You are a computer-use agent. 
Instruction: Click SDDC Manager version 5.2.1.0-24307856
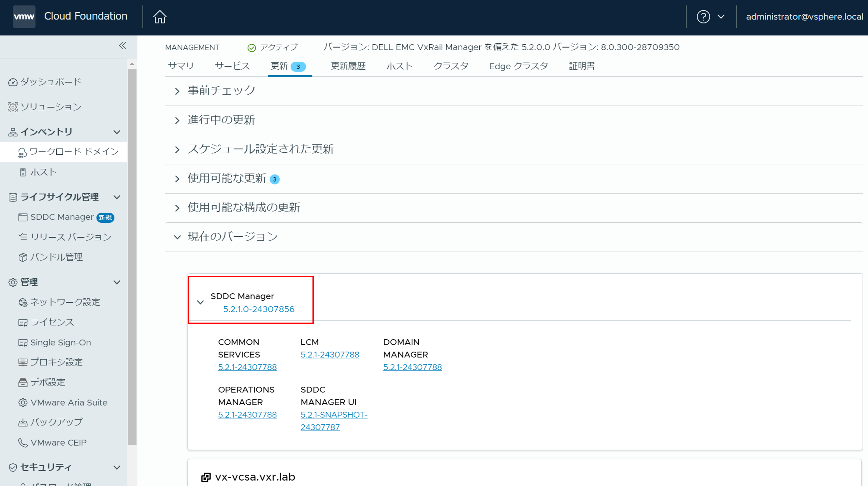pyautogui.click(x=259, y=309)
